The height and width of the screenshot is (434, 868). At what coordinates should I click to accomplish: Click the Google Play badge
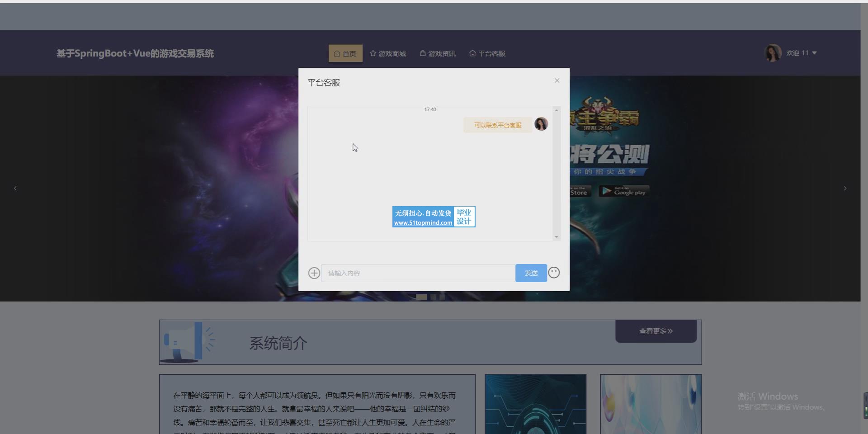[x=624, y=191]
